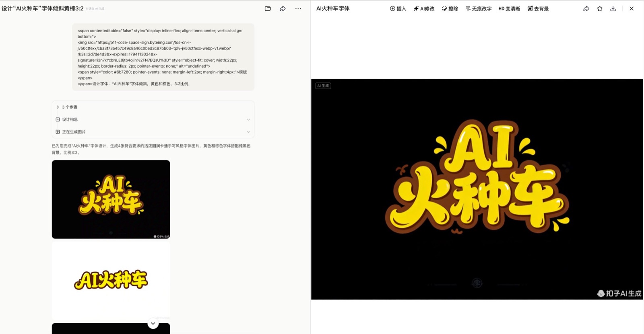The width and height of the screenshot is (644, 334).
Task: Click the AI火种车字体 preview title
Action: (x=333, y=8)
